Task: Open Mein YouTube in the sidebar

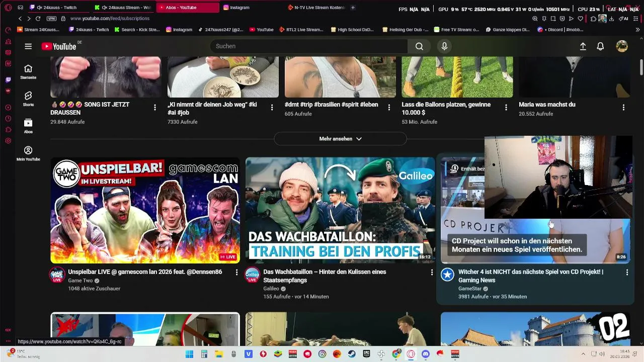Action: (28, 153)
